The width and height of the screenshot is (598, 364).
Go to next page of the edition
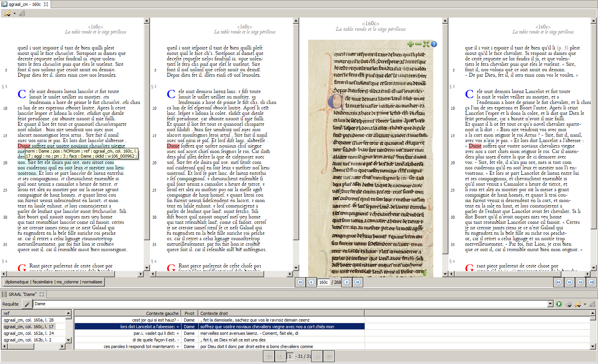[x=346, y=282]
